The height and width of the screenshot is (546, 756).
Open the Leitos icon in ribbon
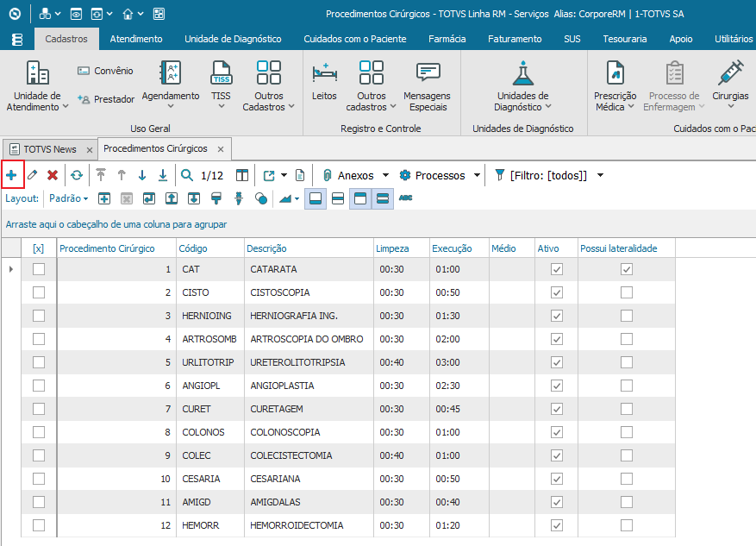pyautogui.click(x=324, y=80)
